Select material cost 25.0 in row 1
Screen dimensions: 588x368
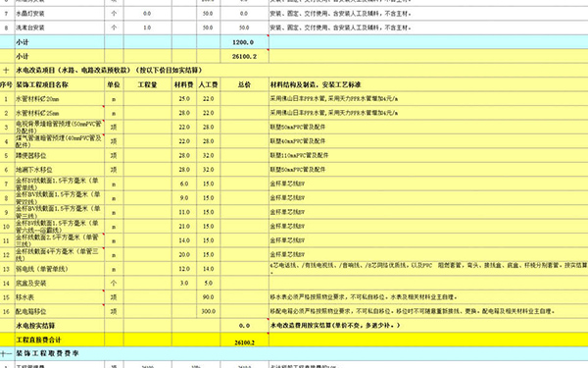pyautogui.click(x=184, y=99)
